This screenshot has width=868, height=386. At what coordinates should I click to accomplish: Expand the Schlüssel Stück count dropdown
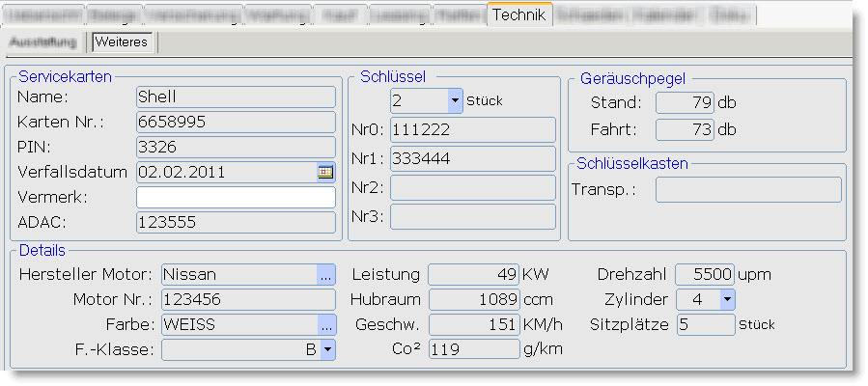point(455,100)
